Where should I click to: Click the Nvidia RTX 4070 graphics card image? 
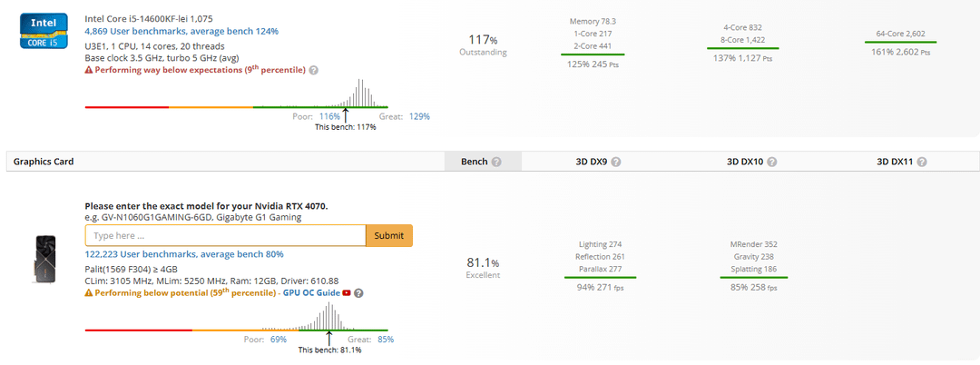44,260
